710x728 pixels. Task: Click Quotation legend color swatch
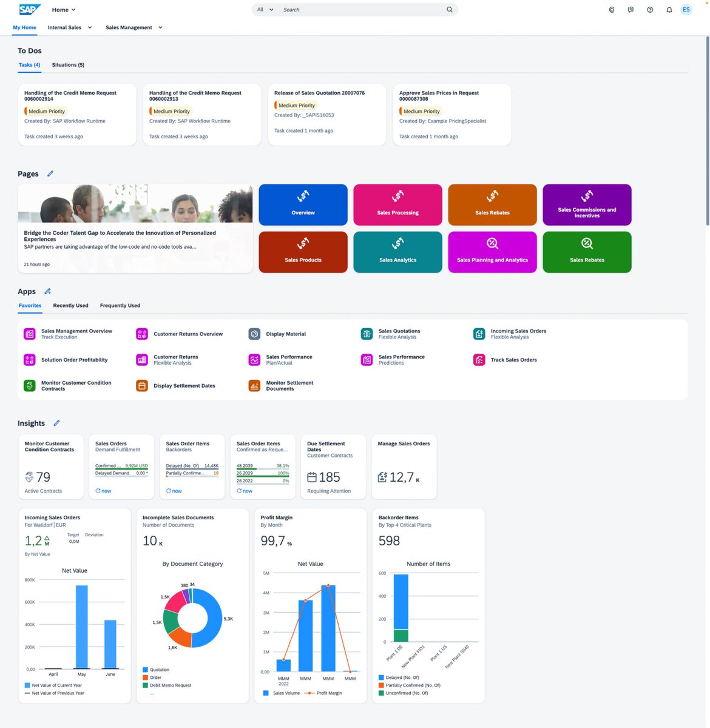tap(145, 670)
